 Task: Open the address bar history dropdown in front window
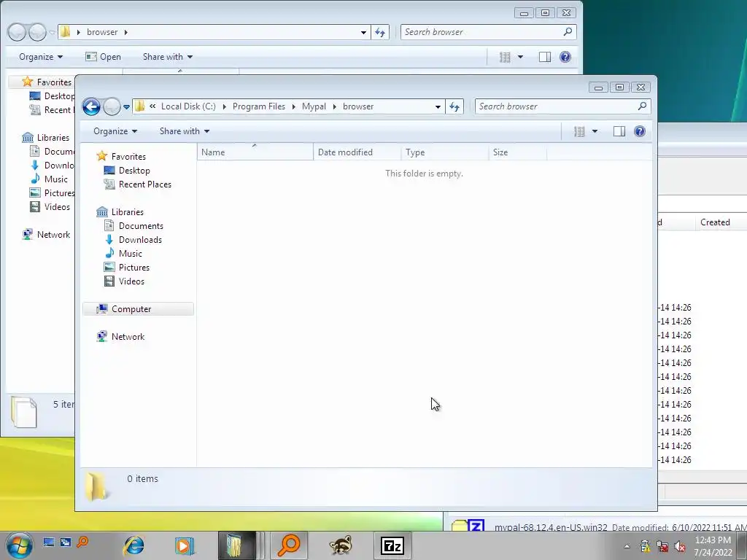(438, 106)
